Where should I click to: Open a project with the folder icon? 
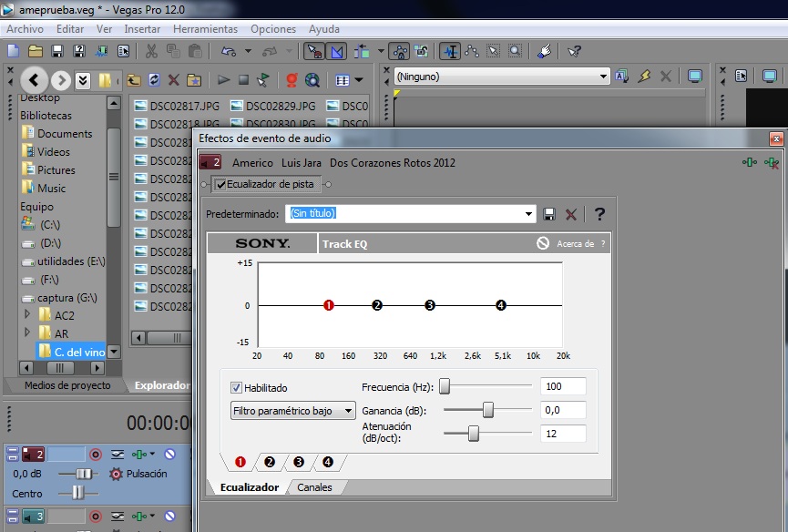click(x=36, y=51)
